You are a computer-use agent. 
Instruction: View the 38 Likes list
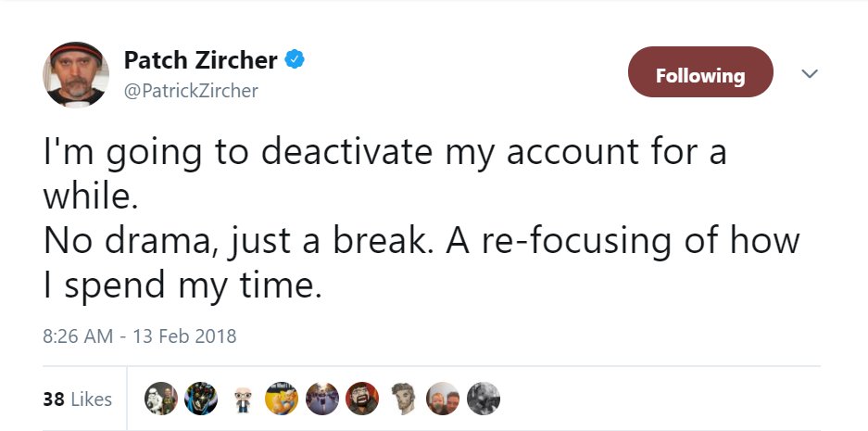click(78, 399)
